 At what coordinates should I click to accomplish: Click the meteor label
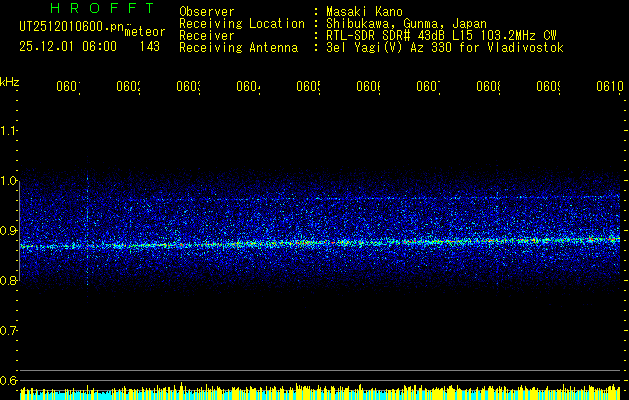[x=145, y=32]
